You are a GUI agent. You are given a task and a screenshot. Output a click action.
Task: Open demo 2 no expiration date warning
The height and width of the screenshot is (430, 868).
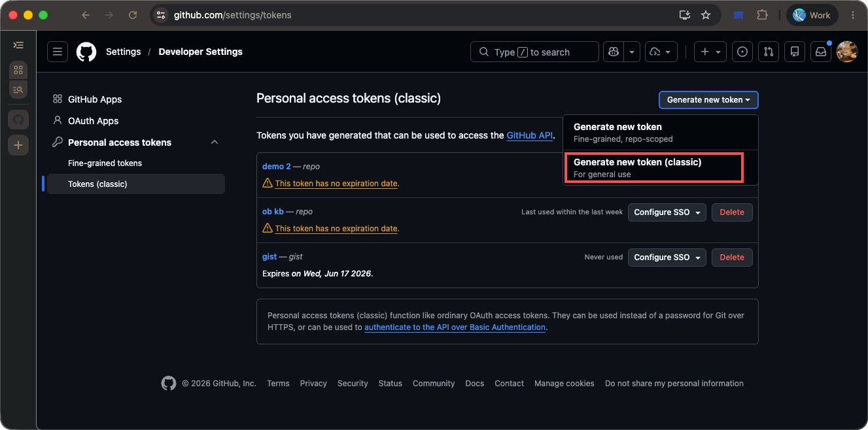pos(337,184)
